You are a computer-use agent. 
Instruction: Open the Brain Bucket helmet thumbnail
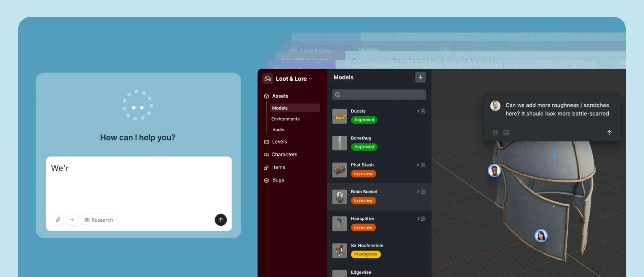click(x=339, y=197)
